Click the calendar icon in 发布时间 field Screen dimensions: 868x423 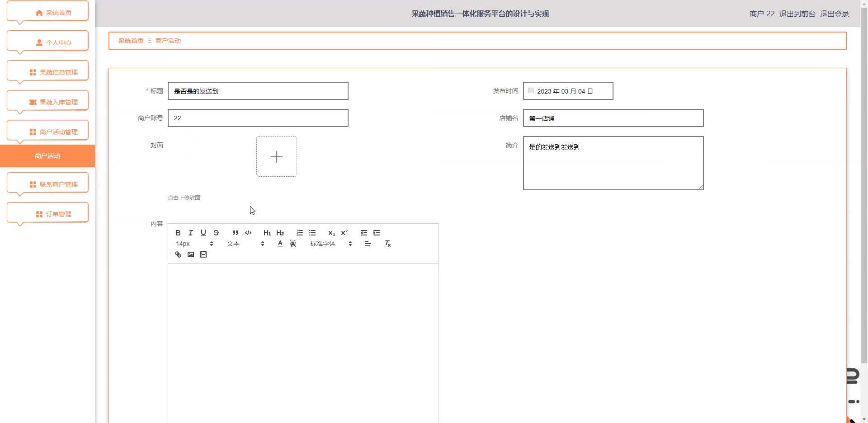(531, 91)
